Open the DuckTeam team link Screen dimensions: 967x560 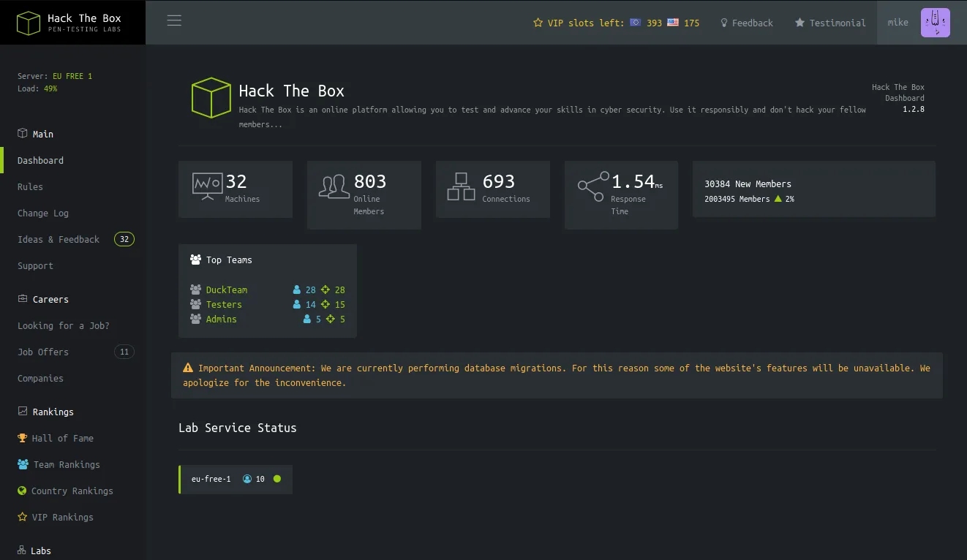pos(227,290)
